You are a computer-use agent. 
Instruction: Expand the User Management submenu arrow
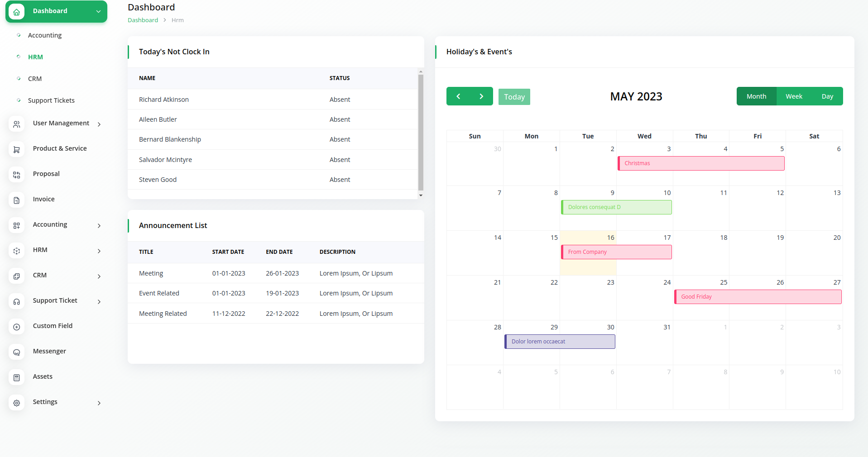pyautogui.click(x=99, y=124)
